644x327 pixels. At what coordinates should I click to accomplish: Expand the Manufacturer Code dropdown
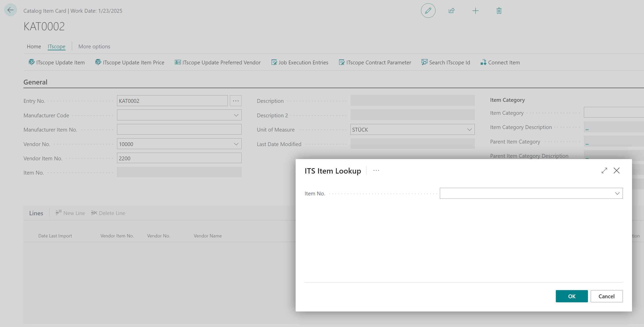(x=236, y=115)
